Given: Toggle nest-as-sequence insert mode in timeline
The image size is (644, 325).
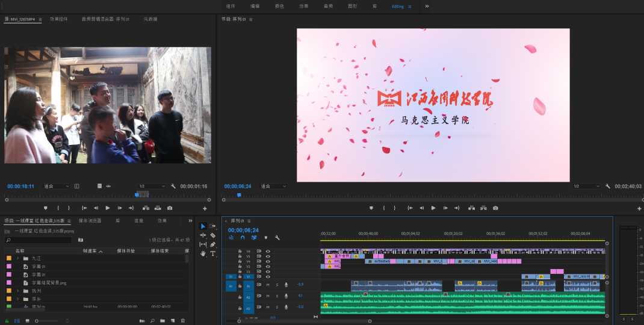Looking at the screenshot, I should click(x=231, y=238).
